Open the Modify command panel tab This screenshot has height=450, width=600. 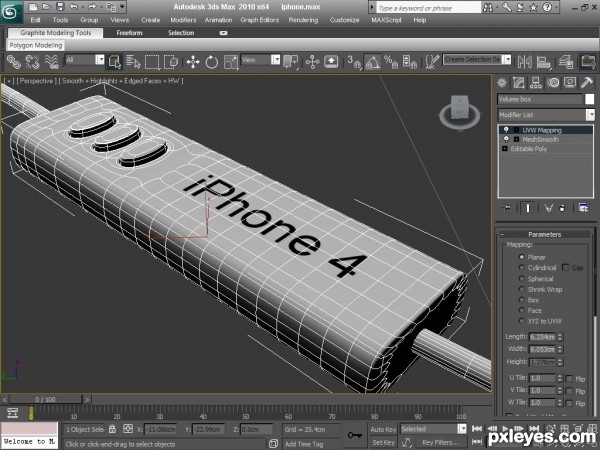(518, 83)
